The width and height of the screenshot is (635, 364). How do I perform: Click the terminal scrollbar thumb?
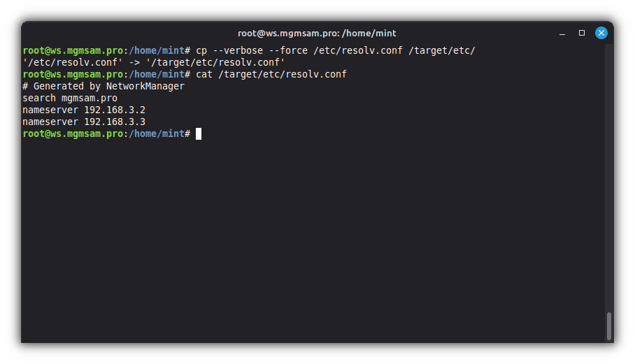coord(609,326)
